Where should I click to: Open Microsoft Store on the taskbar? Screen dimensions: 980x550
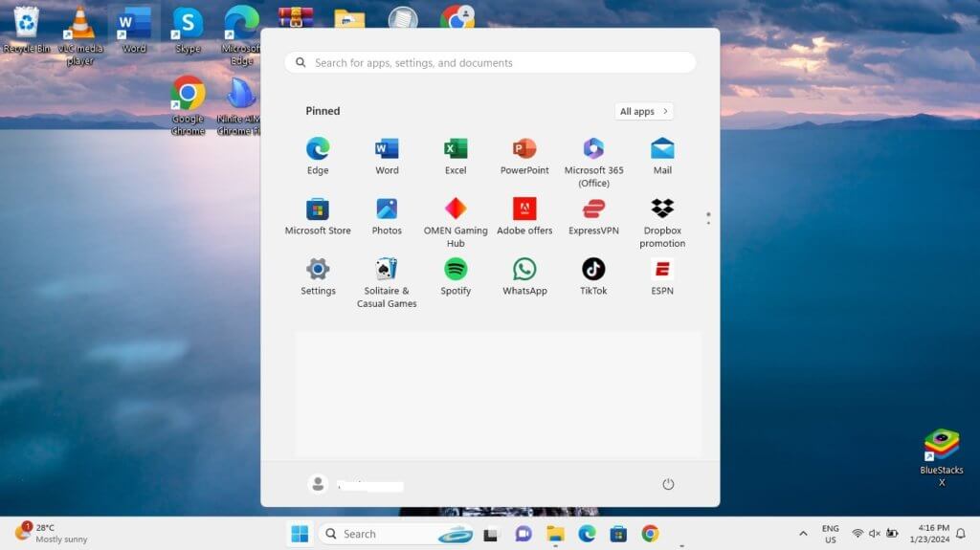(618, 534)
